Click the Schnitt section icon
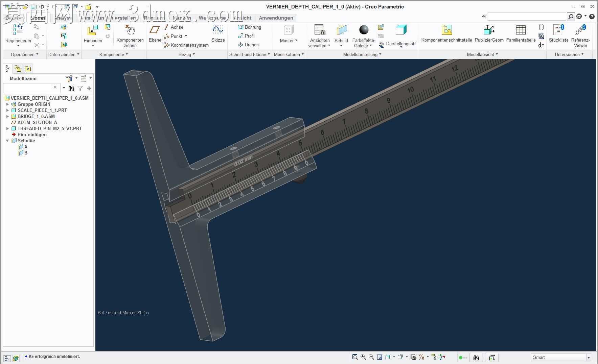 tap(342, 30)
